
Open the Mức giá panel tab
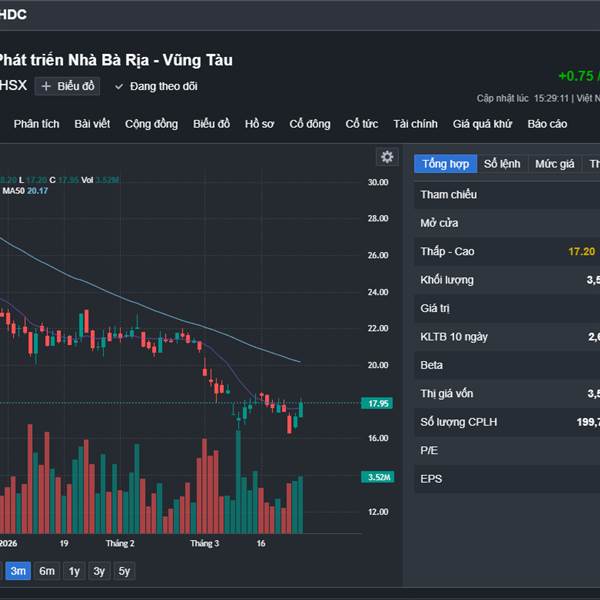tap(554, 164)
